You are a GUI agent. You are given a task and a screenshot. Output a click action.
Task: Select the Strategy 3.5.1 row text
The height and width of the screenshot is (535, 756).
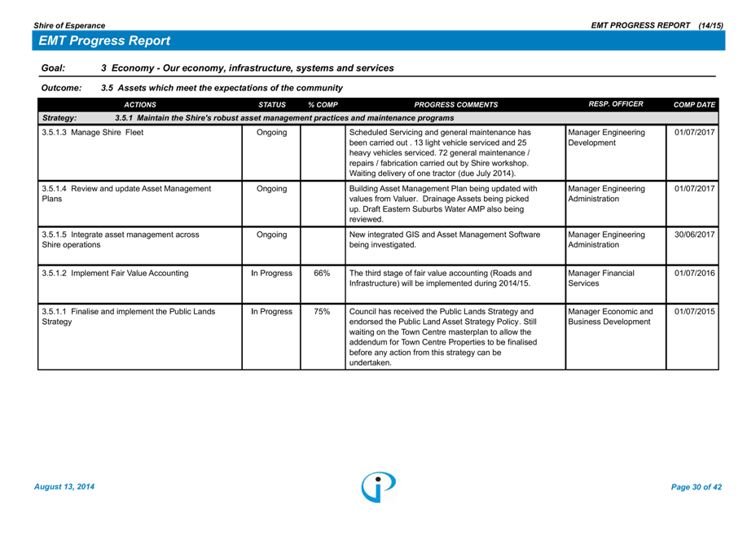click(x=284, y=118)
